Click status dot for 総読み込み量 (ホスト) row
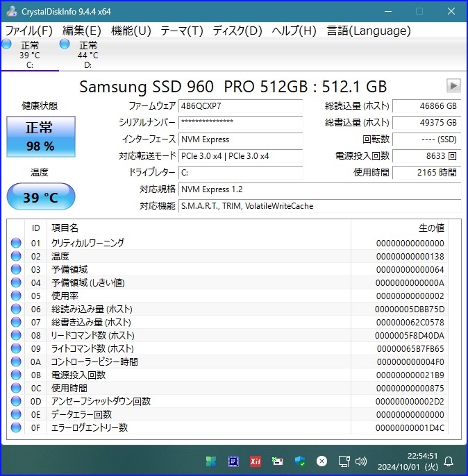This screenshot has height=476, width=468. point(16,309)
